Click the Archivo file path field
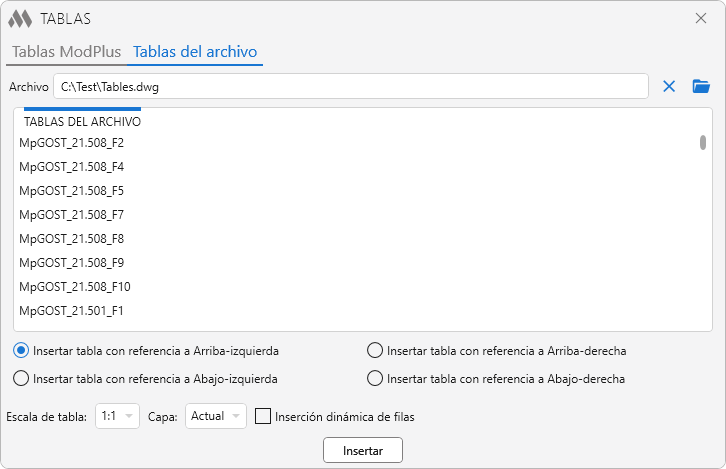The height and width of the screenshot is (469, 726). click(x=350, y=87)
